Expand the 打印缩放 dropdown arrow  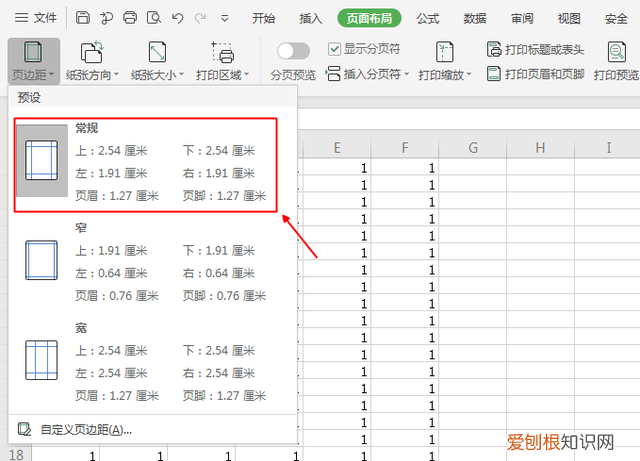pyautogui.click(x=469, y=75)
